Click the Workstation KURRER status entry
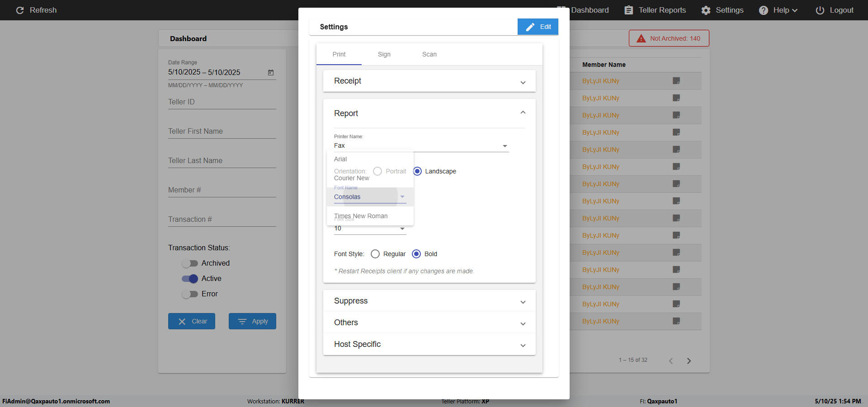This screenshot has height=407, width=868. click(276, 401)
